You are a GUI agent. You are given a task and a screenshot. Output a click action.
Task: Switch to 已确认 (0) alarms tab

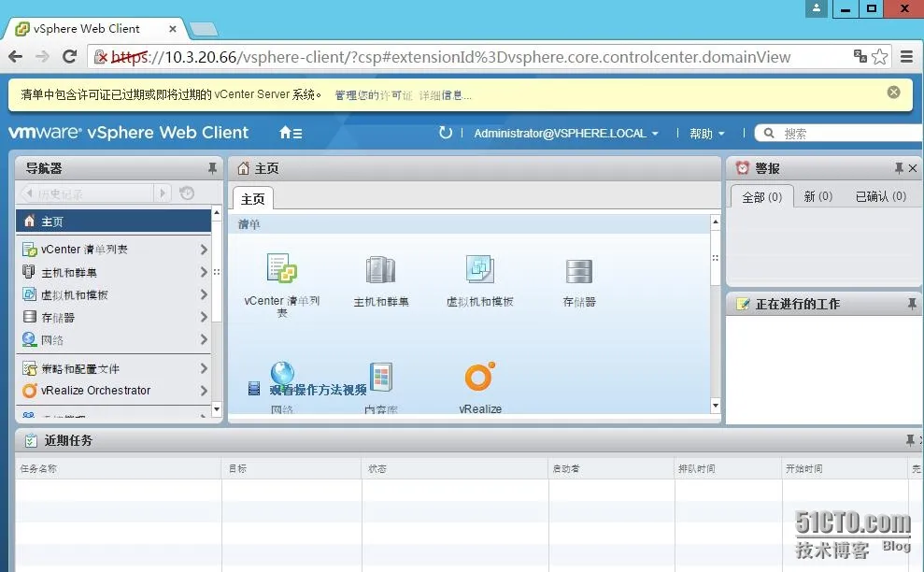881,196
